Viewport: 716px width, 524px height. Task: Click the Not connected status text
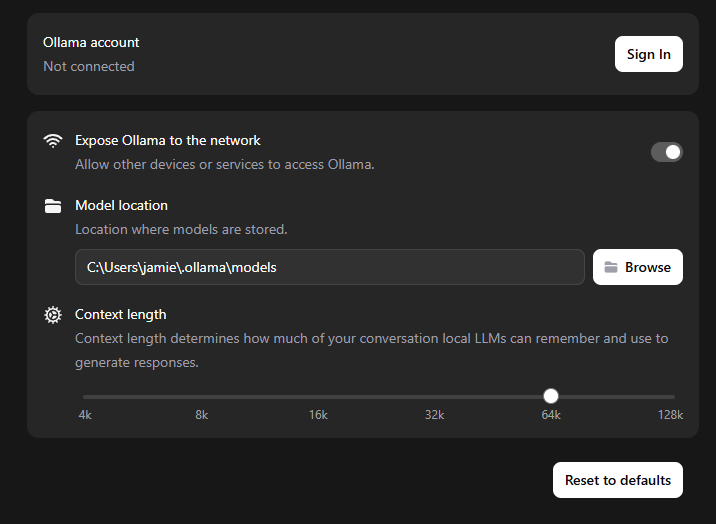click(89, 66)
